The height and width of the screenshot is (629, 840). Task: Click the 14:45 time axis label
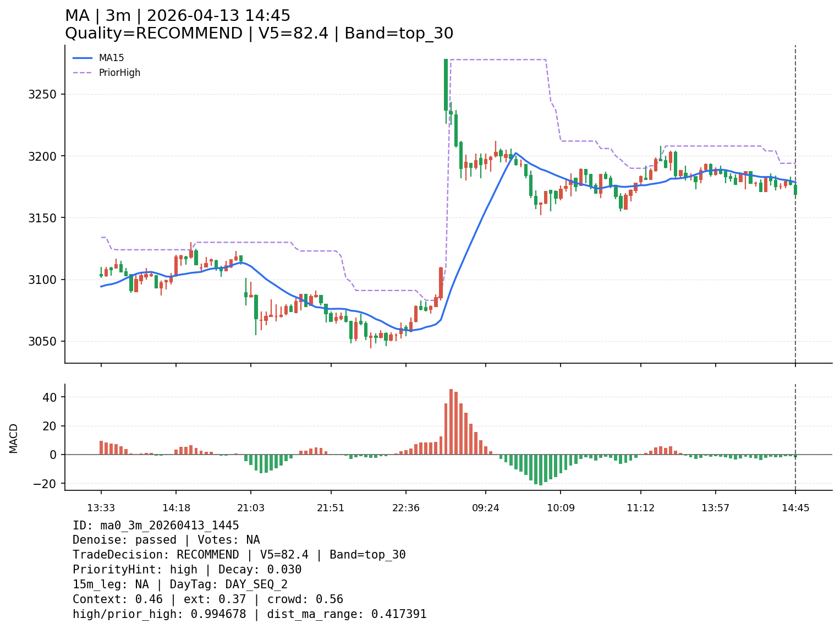[795, 508]
